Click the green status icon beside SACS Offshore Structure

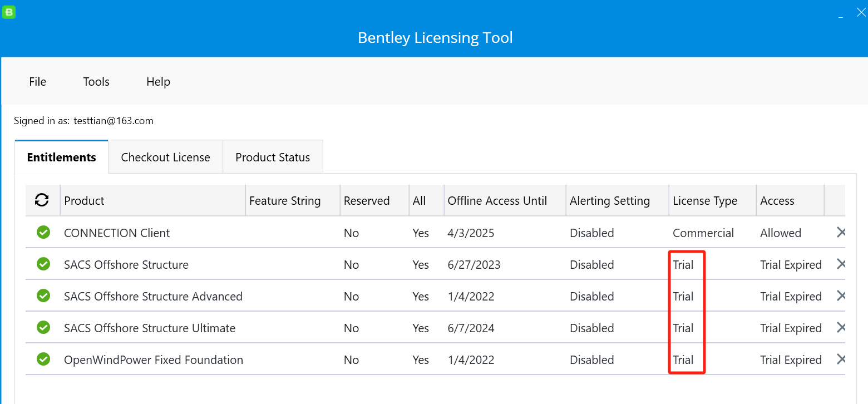click(x=43, y=264)
